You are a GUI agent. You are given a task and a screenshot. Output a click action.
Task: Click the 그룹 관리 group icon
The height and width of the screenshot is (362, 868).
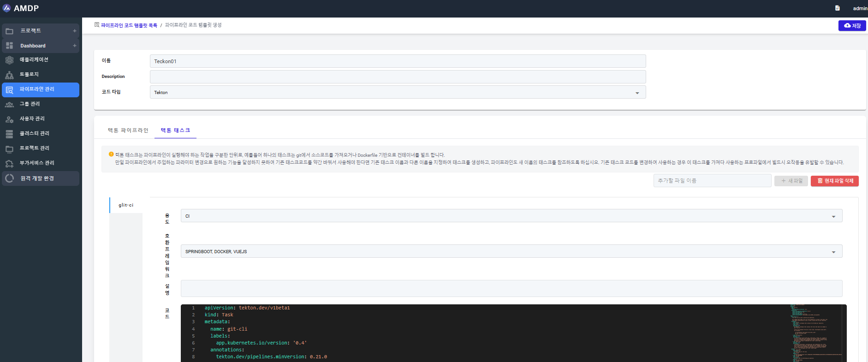9,104
